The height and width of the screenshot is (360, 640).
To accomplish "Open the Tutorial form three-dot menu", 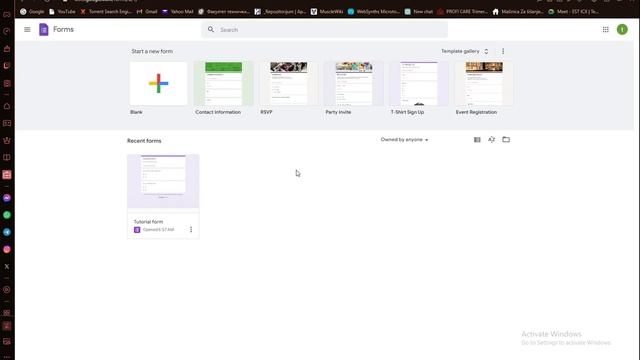I will pyautogui.click(x=191, y=229).
